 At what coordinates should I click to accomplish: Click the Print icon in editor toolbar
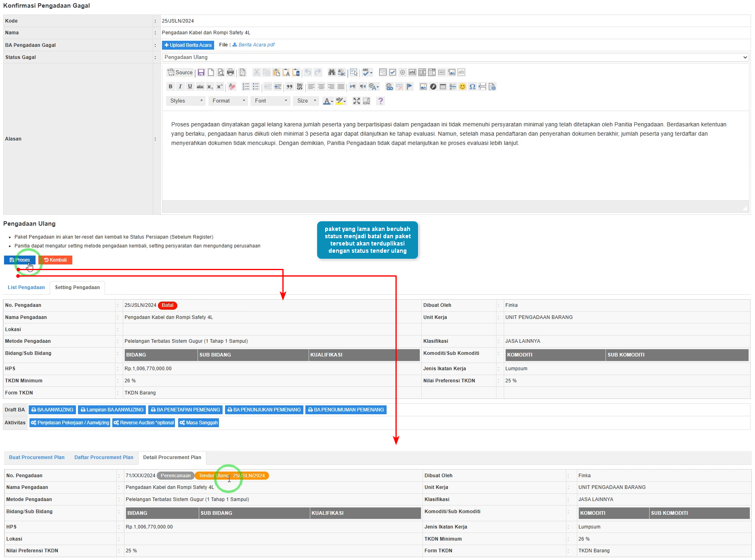click(230, 72)
